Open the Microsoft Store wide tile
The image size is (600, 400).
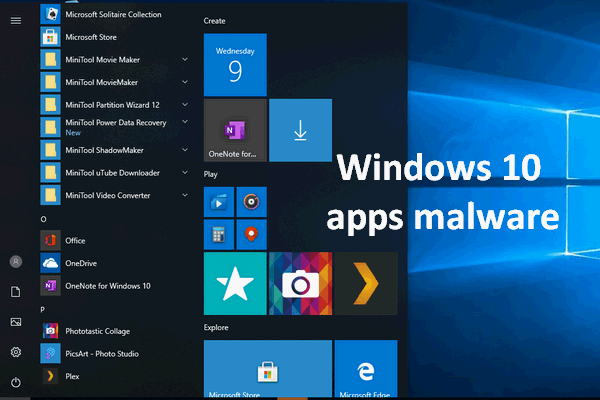pyautogui.click(x=268, y=369)
